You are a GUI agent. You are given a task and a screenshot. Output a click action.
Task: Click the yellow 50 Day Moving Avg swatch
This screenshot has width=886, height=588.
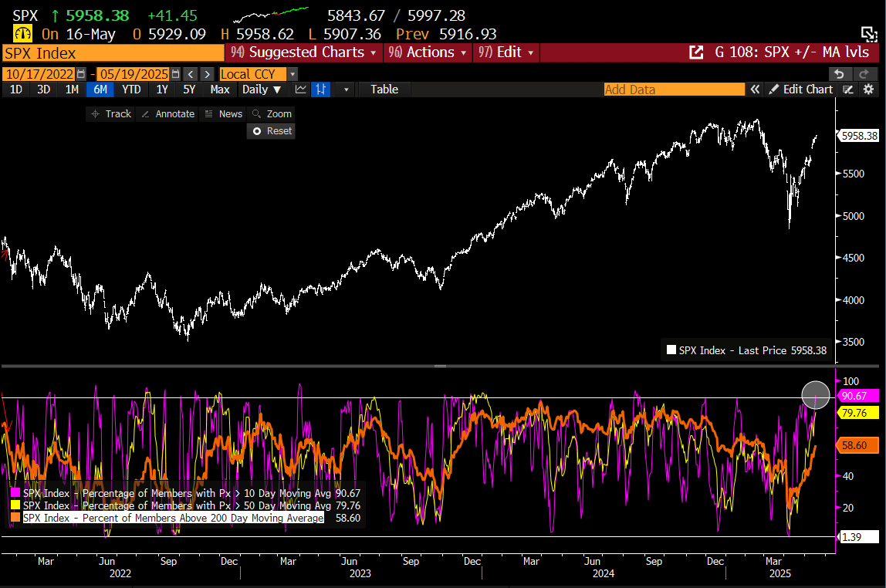pos(15,505)
